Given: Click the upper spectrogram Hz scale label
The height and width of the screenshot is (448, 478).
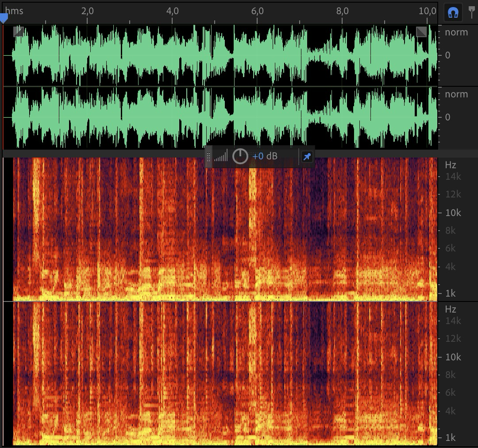Looking at the screenshot, I should [x=450, y=165].
